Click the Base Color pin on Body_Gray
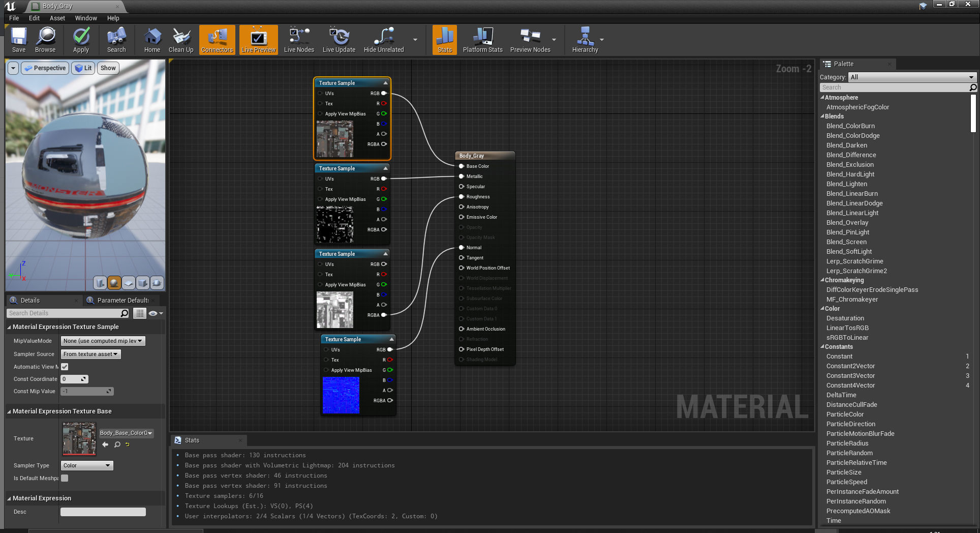980x533 pixels. tap(462, 166)
